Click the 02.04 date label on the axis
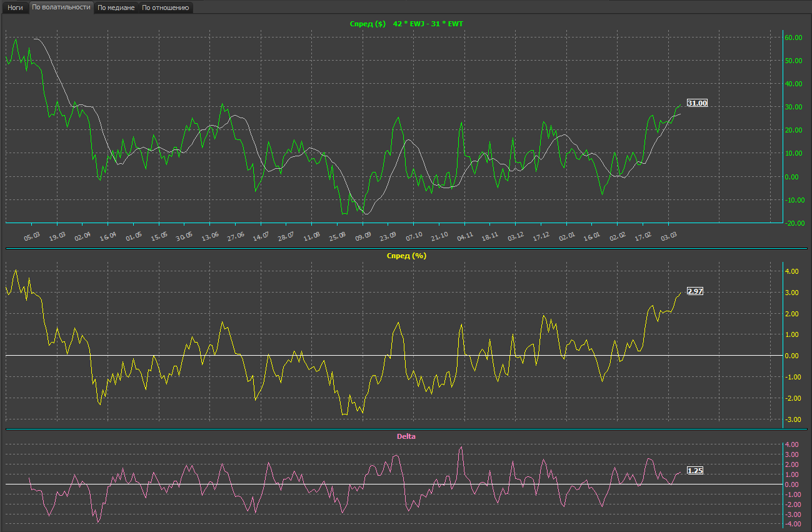Screen dimensions: 812x532 [x=83, y=236]
